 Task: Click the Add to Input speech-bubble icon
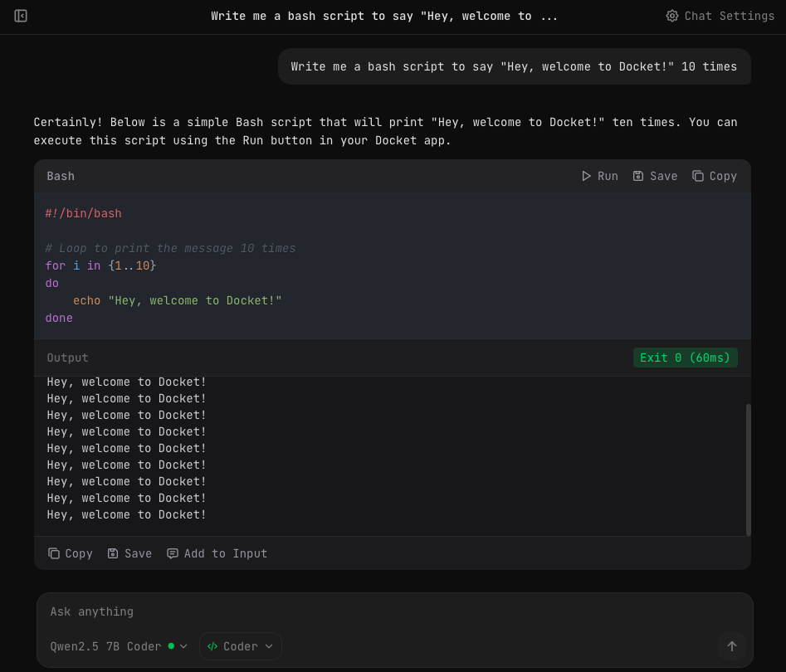(x=173, y=553)
